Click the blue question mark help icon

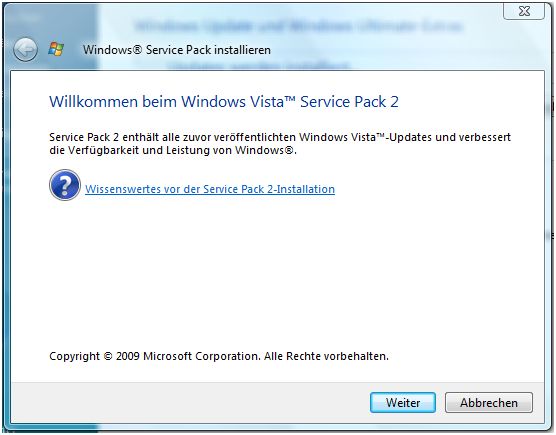tap(65, 185)
